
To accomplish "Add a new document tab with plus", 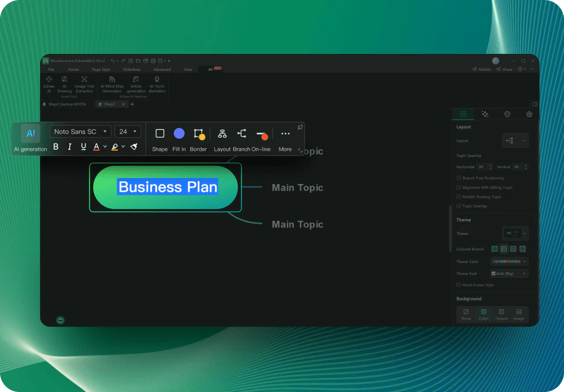I will tap(132, 104).
